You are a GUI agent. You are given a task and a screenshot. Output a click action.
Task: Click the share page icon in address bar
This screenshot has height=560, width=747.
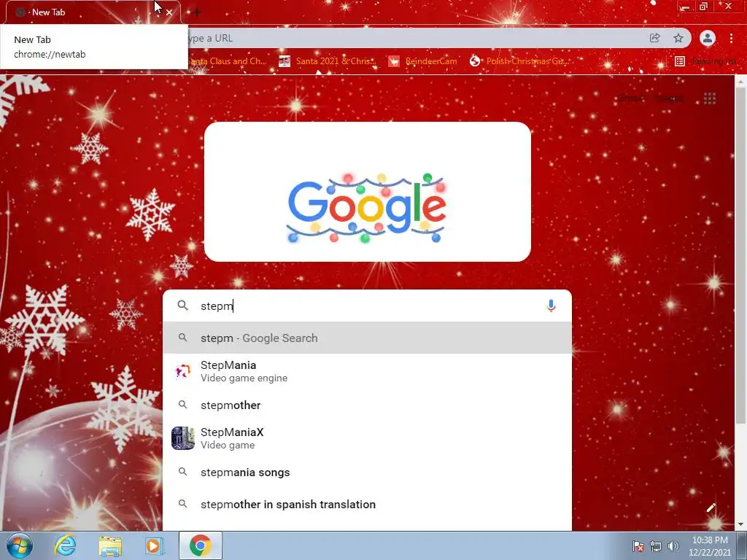pos(655,38)
